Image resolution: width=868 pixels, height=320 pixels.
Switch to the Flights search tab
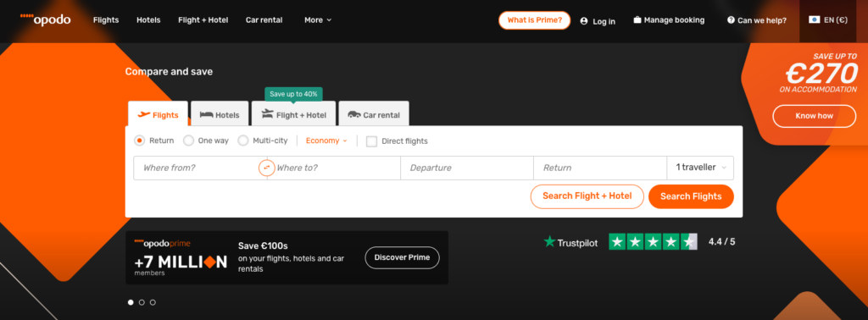coord(158,113)
